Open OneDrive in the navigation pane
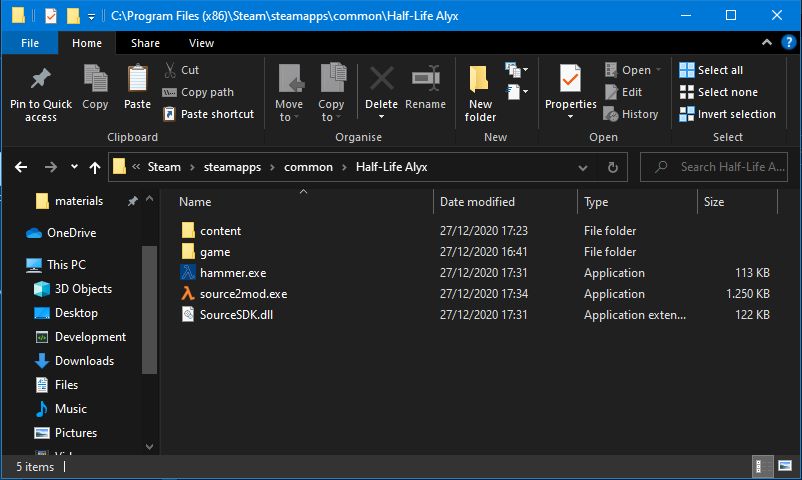 tap(61, 233)
